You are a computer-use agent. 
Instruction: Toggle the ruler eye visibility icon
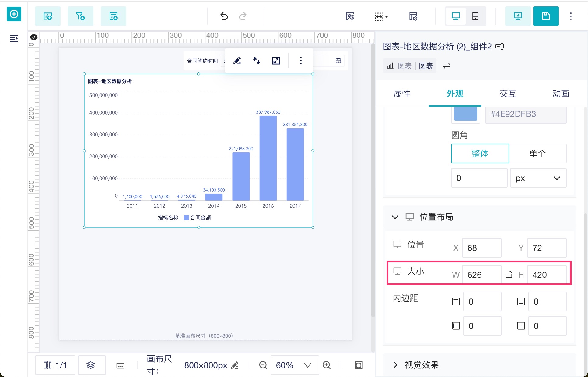[34, 37]
